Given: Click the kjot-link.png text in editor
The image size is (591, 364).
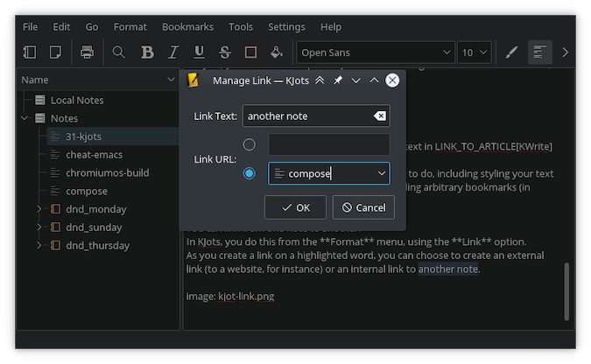Looking at the screenshot, I should pyautogui.click(x=246, y=296).
